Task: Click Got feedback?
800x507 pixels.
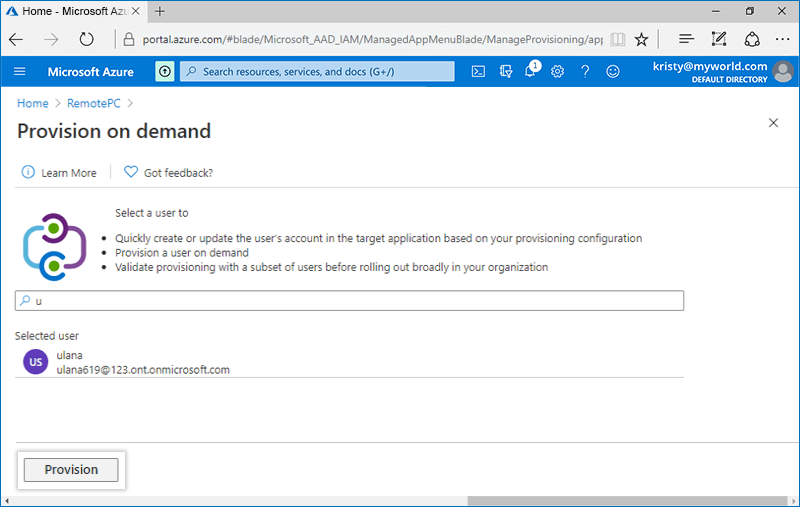Action: point(169,173)
